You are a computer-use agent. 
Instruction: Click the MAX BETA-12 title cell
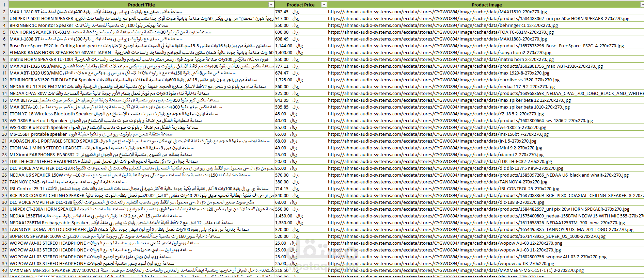click(141, 100)
